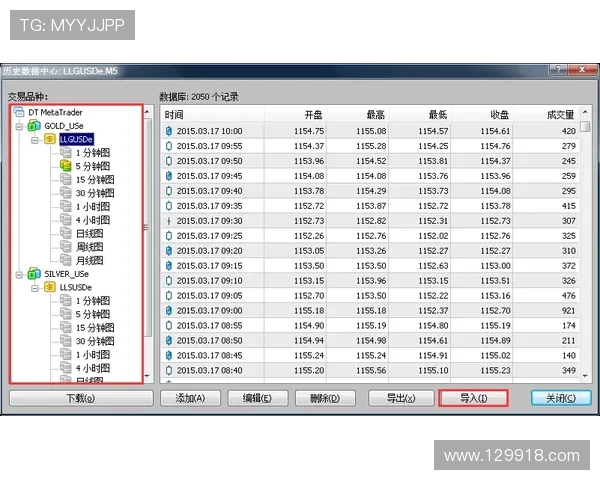Screen dimensions: 600x480
Task: Click the title bar help button
Action: click(x=558, y=70)
